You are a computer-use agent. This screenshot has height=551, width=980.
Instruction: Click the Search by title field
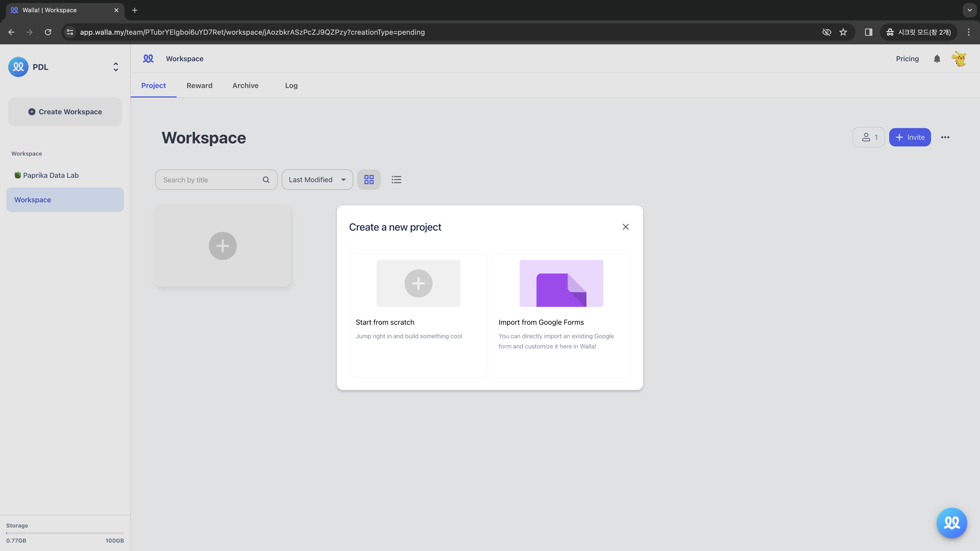click(x=216, y=180)
